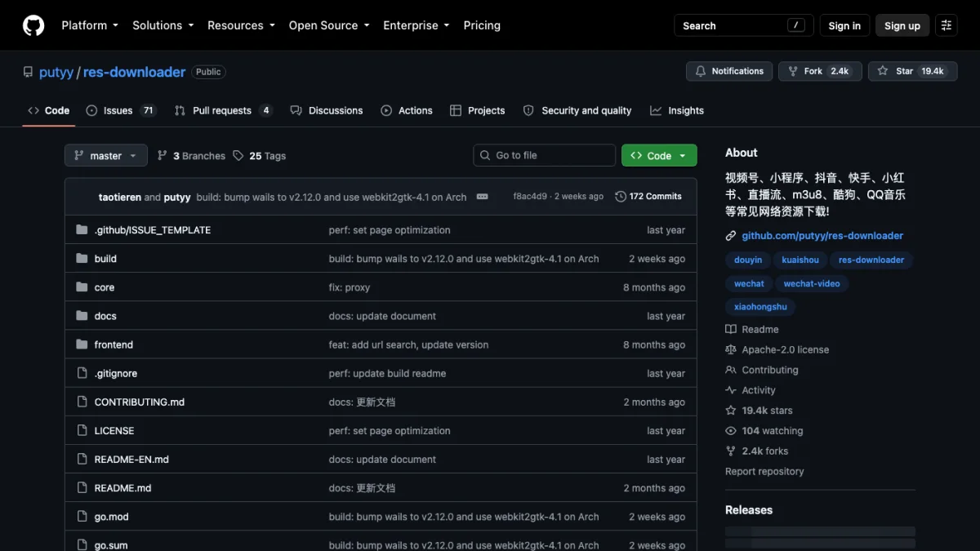Select the kuaishou topic tag

(800, 260)
